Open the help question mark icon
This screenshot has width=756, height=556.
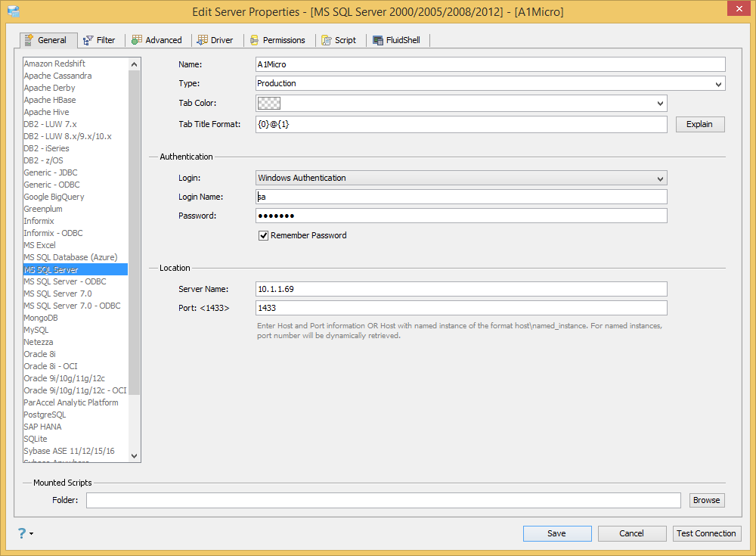coord(22,533)
